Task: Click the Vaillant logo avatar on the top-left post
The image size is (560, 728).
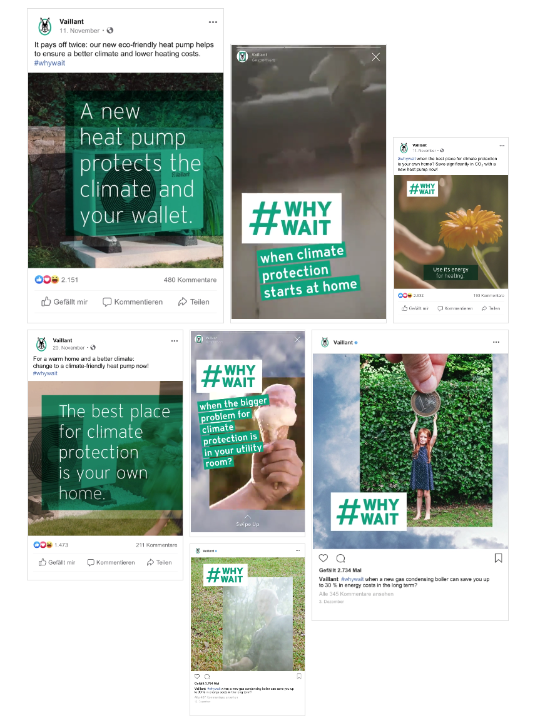Action: tap(45, 26)
